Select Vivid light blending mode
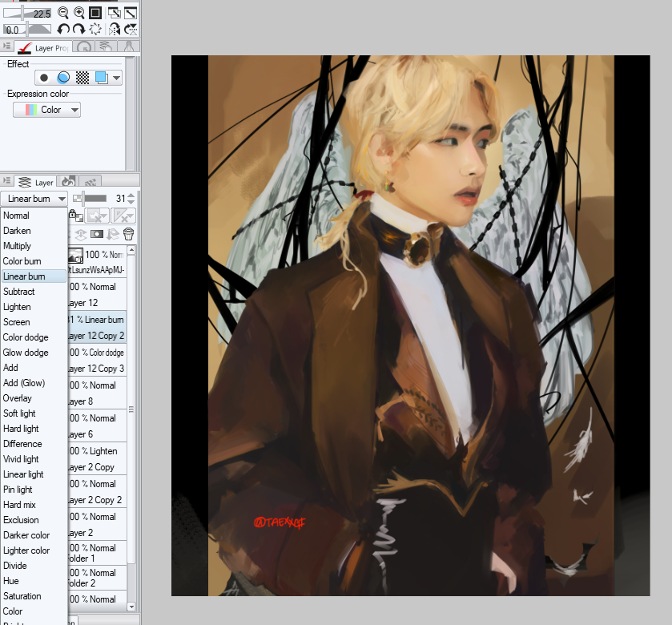The height and width of the screenshot is (625, 672). (34, 459)
